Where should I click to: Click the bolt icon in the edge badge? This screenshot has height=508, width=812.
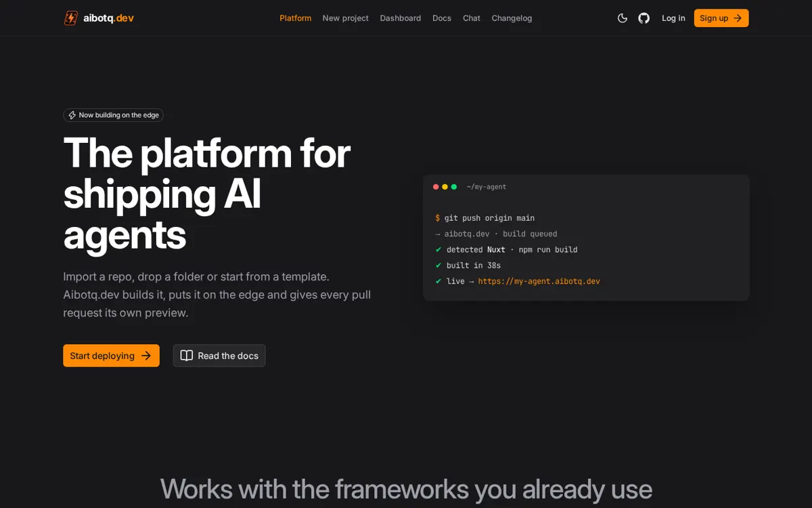[72, 115]
